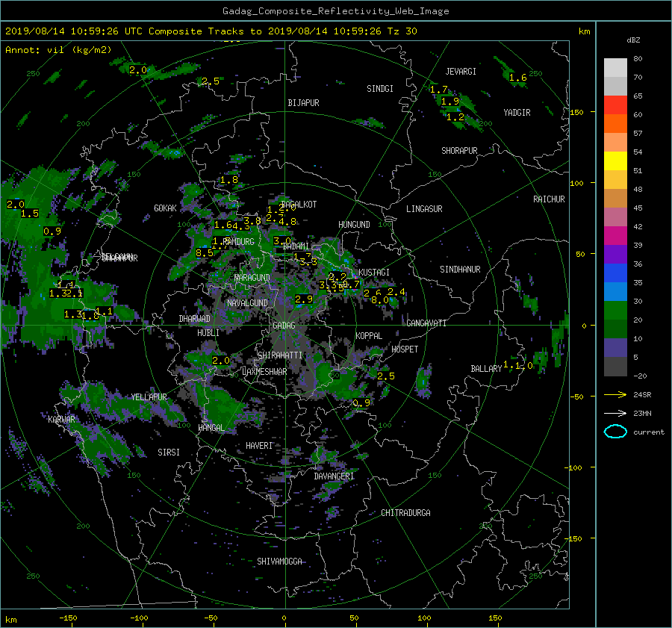Click the HUBLI city label
The width and height of the screenshot is (672, 628).
coord(208,333)
